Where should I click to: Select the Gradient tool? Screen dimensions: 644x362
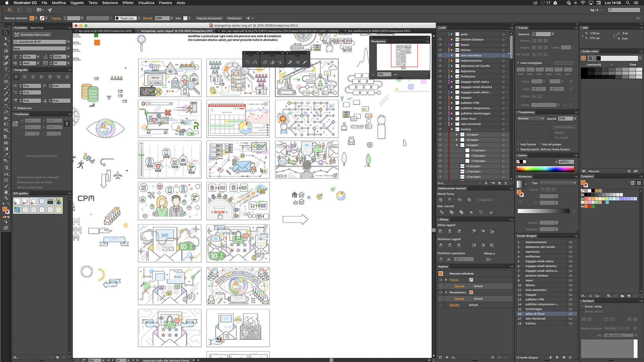(6, 149)
